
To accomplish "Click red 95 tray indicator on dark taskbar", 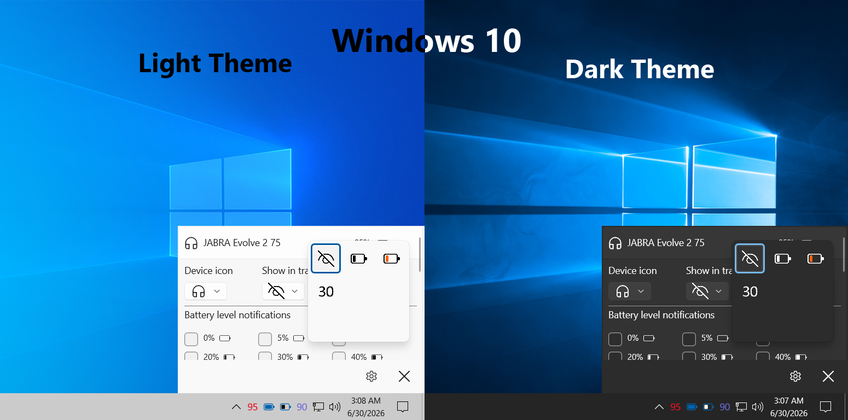I will coord(675,407).
